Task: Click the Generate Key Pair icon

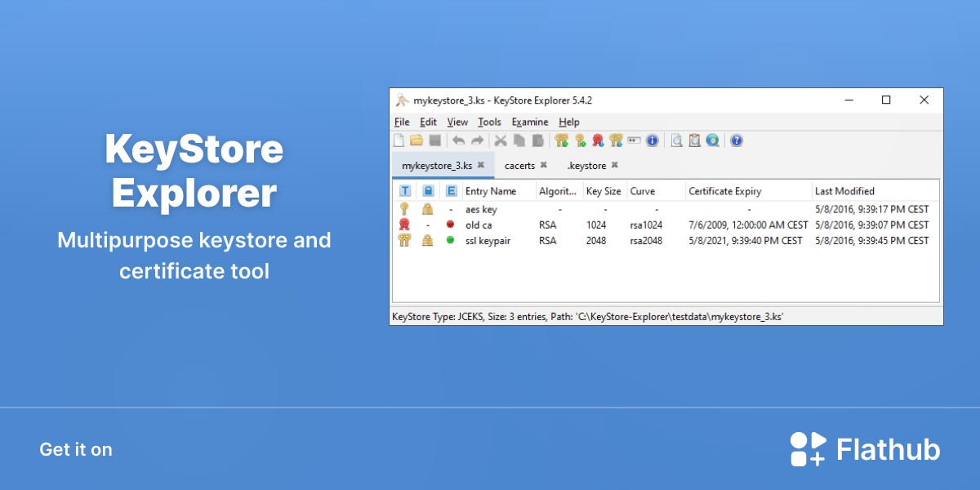Action: click(561, 140)
